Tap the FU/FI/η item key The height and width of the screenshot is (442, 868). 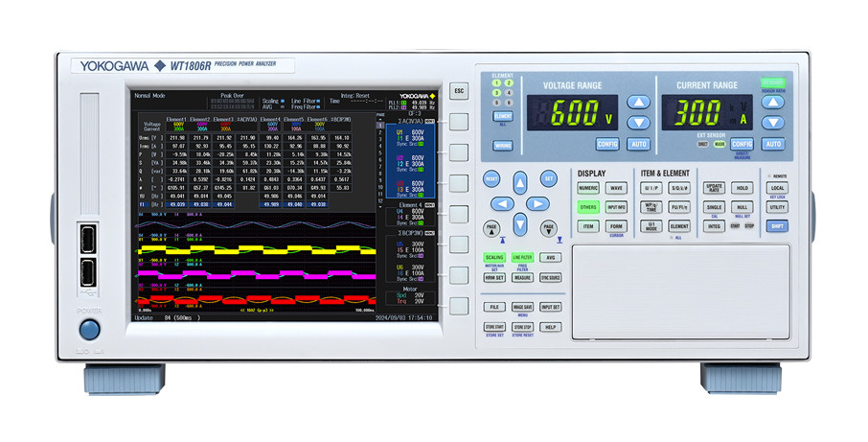[679, 207]
